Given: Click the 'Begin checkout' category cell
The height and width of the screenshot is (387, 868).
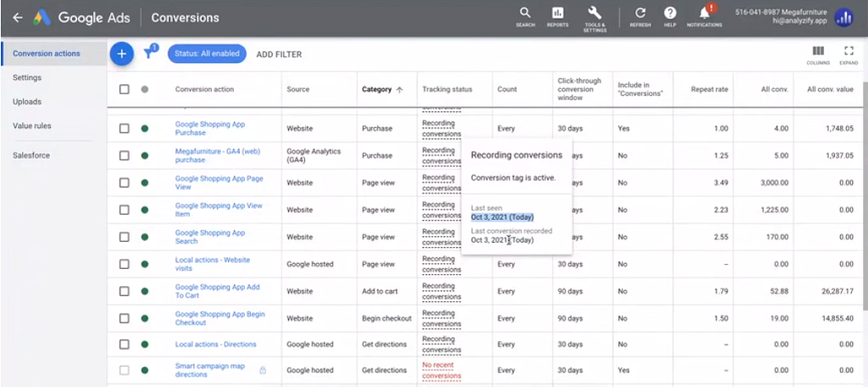Looking at the screenshot, I should (x=387, y=318).
